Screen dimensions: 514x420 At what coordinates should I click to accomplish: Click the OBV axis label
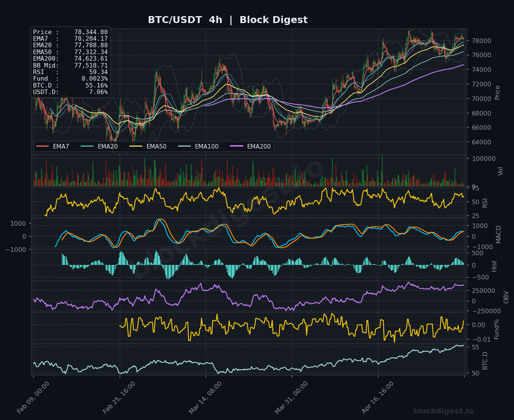point(506,297)
